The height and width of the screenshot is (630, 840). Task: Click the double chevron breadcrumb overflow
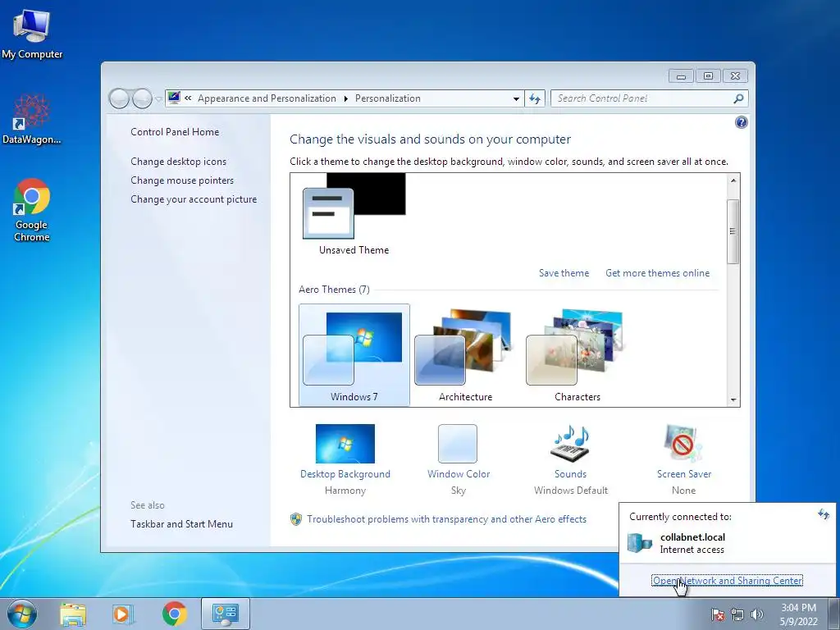[x=188, y=98]
